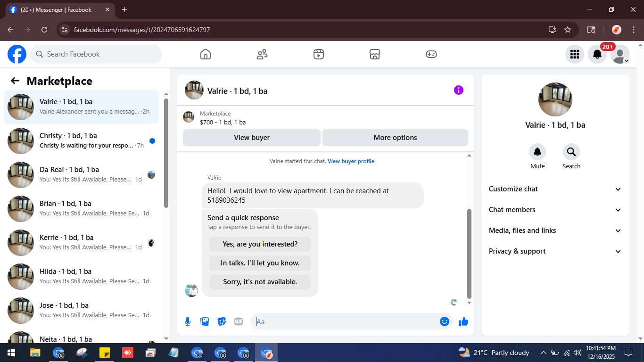Viewport: 644px width, 362px height.
Task: Open the Brian conversation
Action: coord(81,209)
